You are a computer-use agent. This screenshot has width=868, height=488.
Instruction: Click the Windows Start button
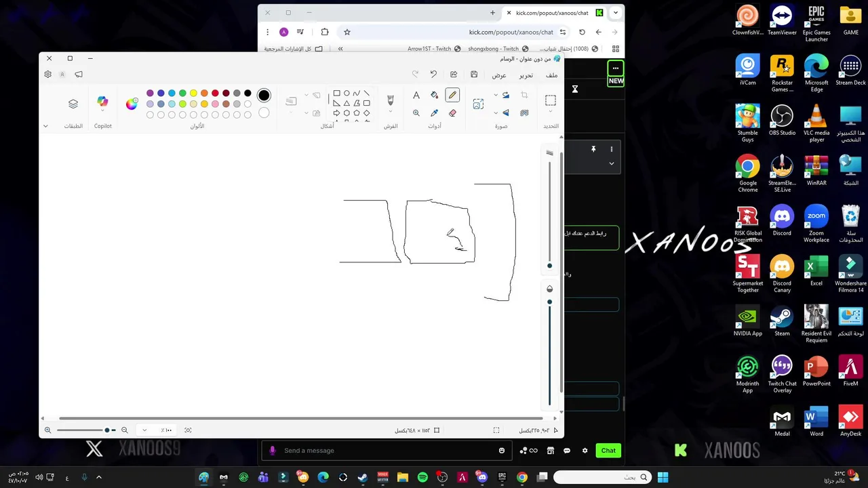coord(663,477)
